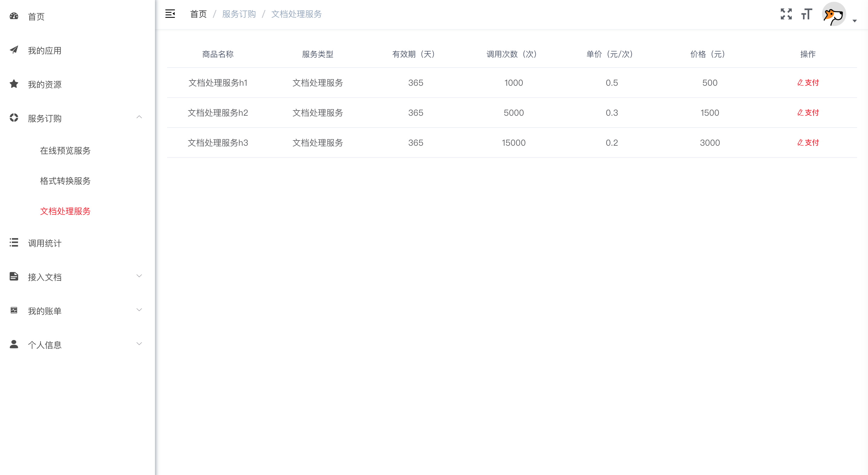Open 调用统计 menu item
This screenshot has height=475, width=868.
(44, 243)
